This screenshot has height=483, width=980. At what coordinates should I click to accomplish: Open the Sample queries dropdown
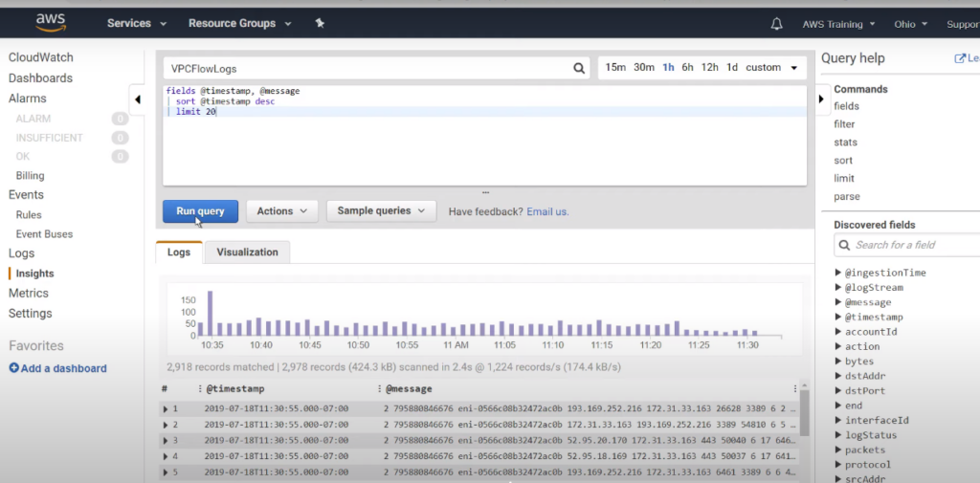381,211
